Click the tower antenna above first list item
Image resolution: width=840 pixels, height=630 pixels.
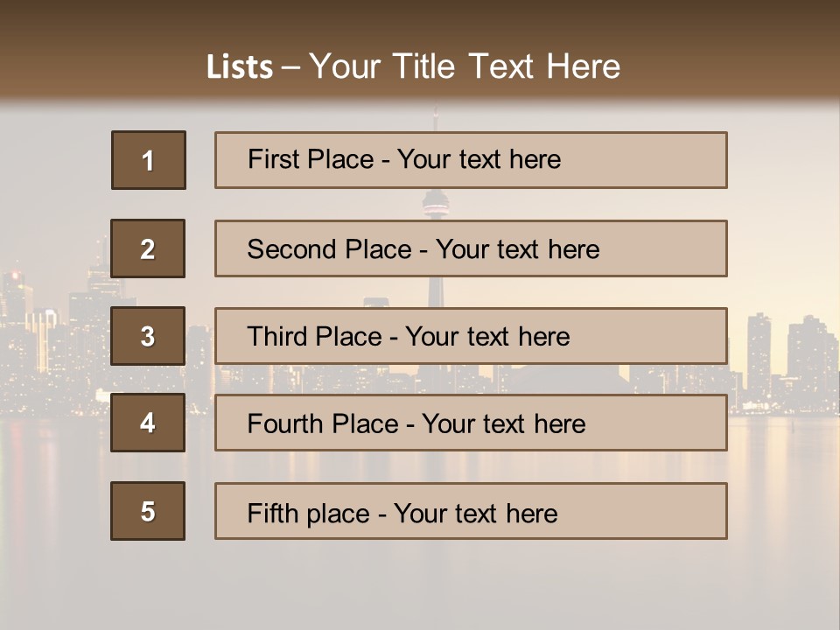click(x=435, y=118)
